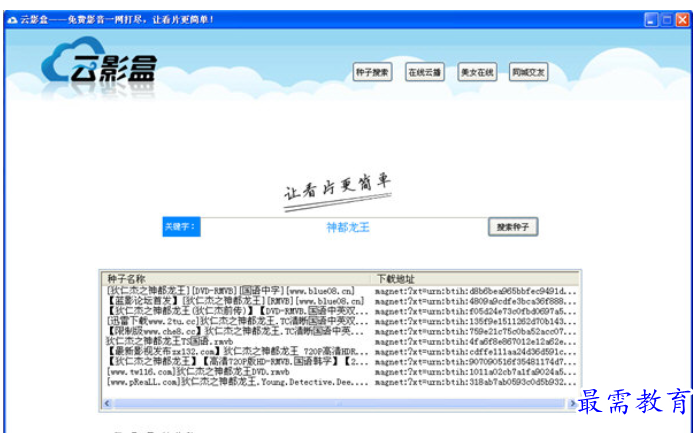This screenshot has height=433, width=699.
Task: Click magnet link starting btih:907090516
Action: pos(476,362)
